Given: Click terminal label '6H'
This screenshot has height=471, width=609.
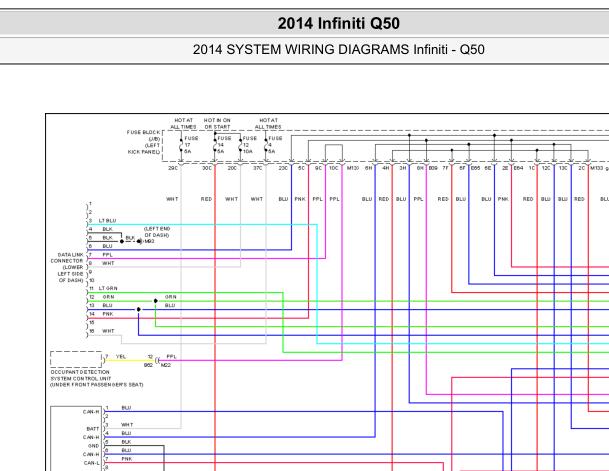Looking at the screenshot, I should point(369,168).
